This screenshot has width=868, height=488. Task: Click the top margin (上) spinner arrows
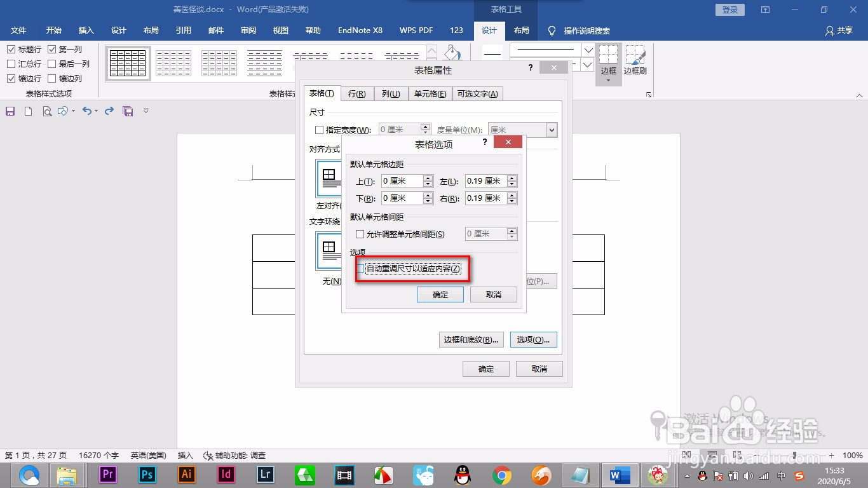pos(428,181)
